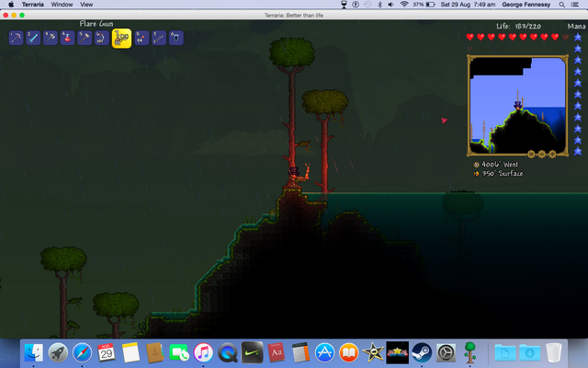Click the battery 37% indicator

424,5
